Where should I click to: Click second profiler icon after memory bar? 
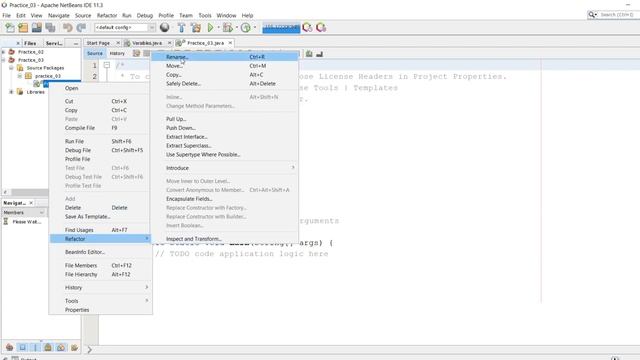coord(321,28)
